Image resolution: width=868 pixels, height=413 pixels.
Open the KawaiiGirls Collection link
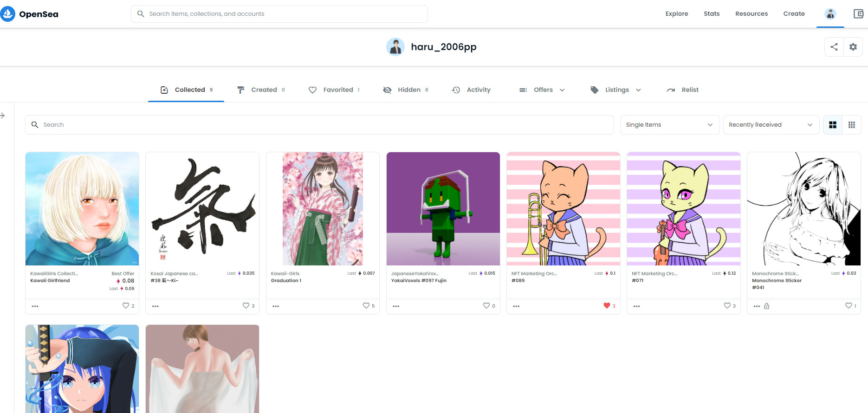pos(54,274)
